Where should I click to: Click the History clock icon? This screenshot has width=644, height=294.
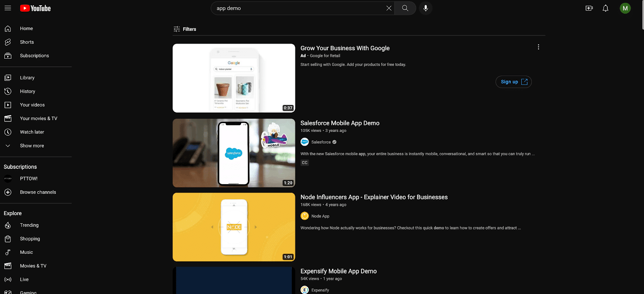[x=8, y=91]
